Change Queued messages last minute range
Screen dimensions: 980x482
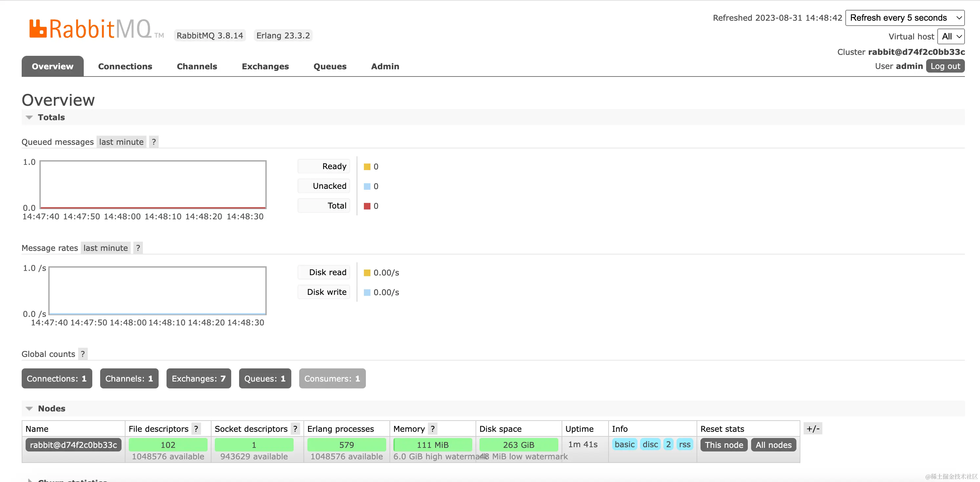[122, 142]
